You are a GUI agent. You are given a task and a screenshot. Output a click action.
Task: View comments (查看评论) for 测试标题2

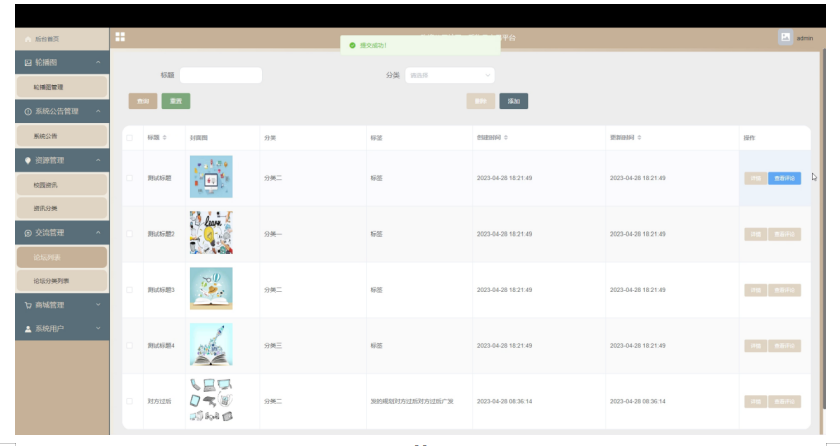pos(785,234)
